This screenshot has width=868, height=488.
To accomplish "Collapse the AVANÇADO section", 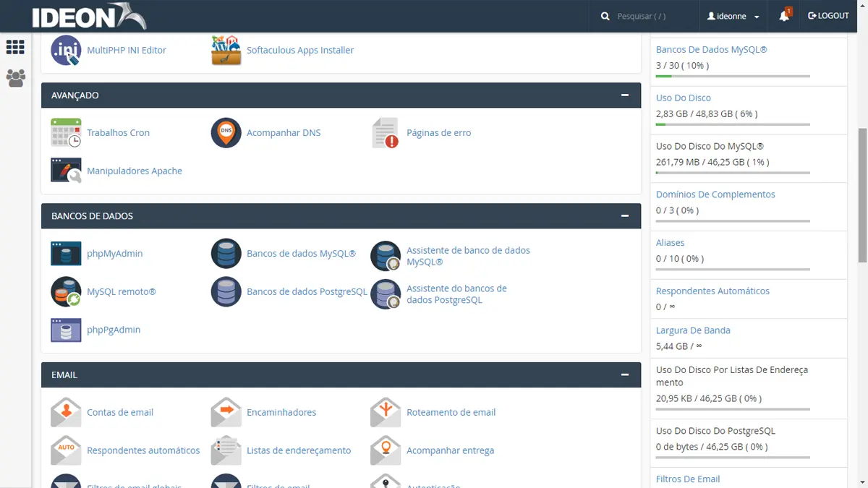I will click(x=624, y=95).
